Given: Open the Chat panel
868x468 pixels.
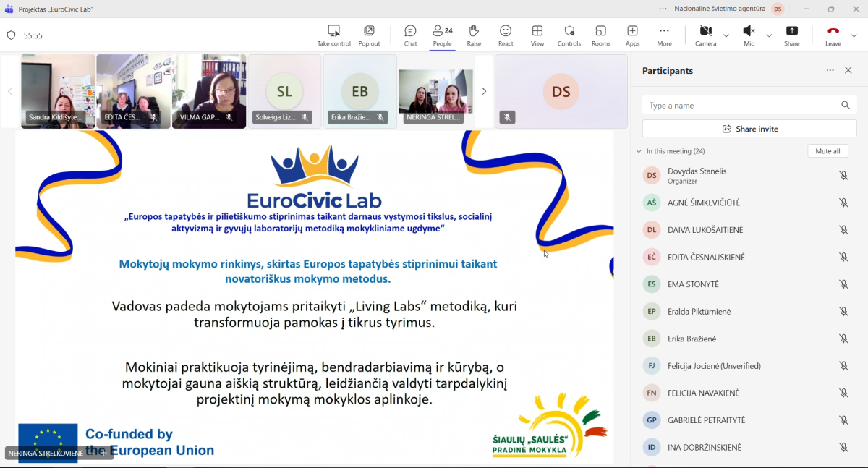Looking at the screenshot, I should 410,35.
